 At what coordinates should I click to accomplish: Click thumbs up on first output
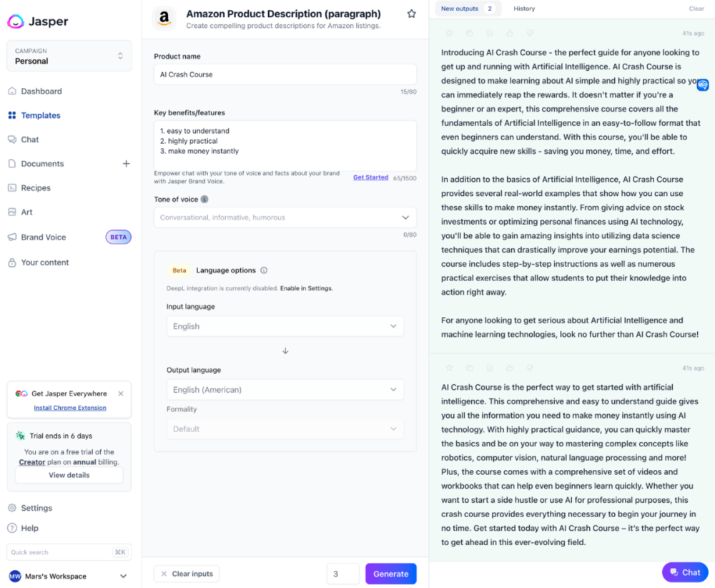[510, 34]
